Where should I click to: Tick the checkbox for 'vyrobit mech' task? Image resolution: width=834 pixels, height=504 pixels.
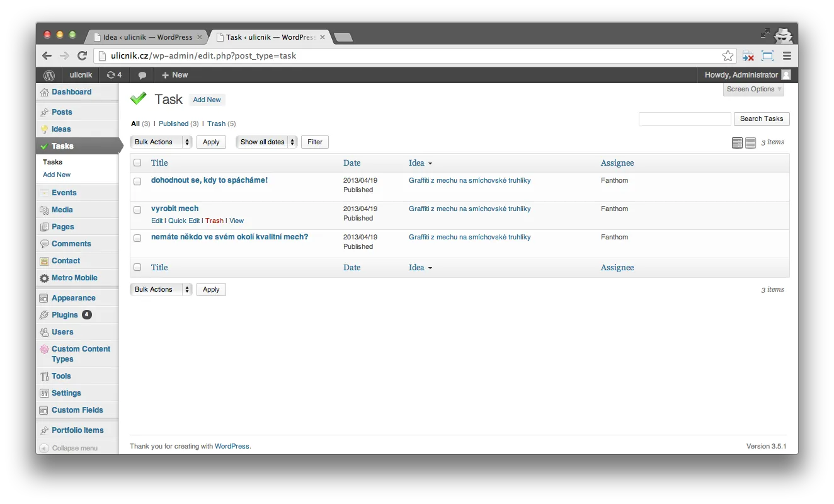pos(137,210)
